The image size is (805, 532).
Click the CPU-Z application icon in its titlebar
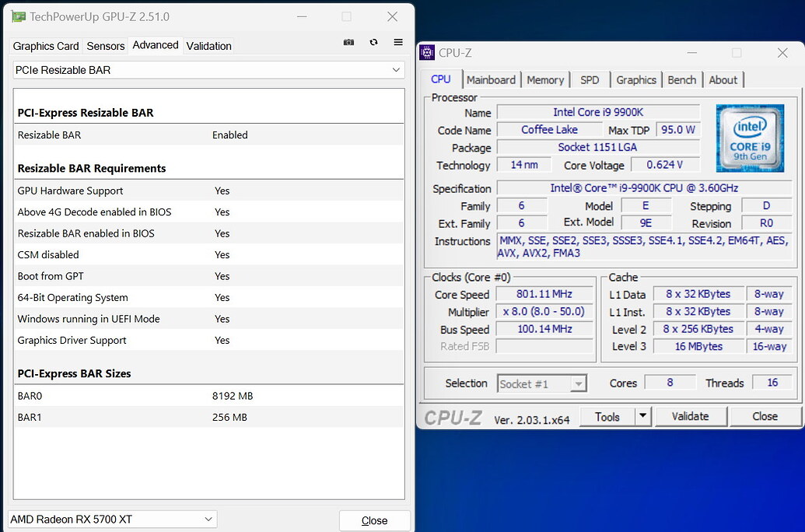point(427,52)
